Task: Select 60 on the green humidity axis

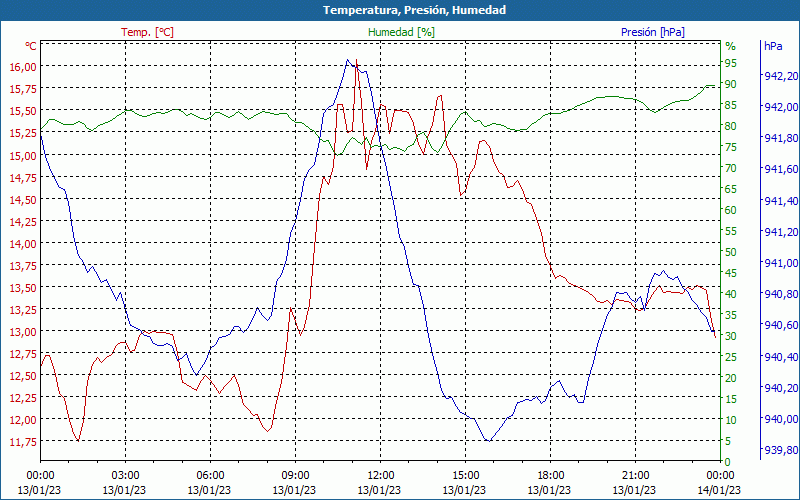Action: click(x=731, y=210)
